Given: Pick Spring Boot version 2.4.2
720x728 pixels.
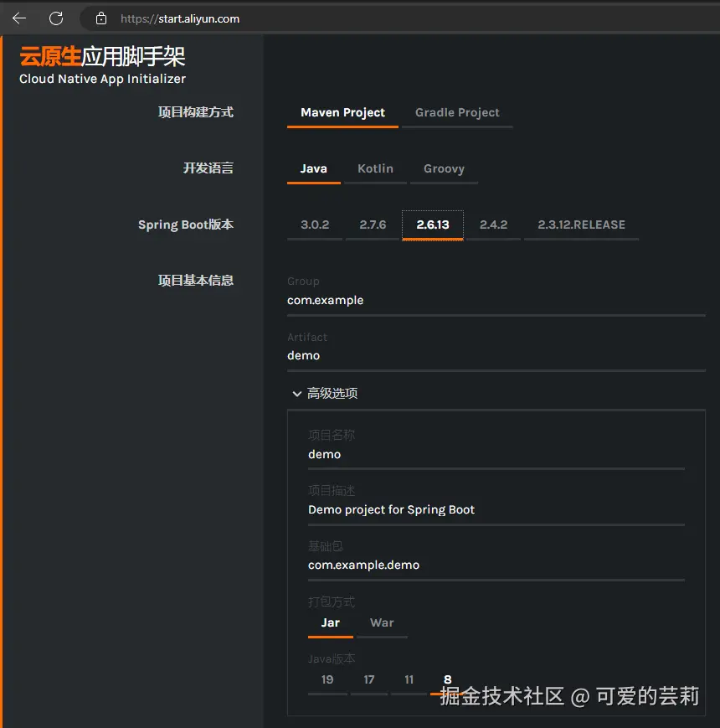Looking at the screenshot, I should 494,225.
